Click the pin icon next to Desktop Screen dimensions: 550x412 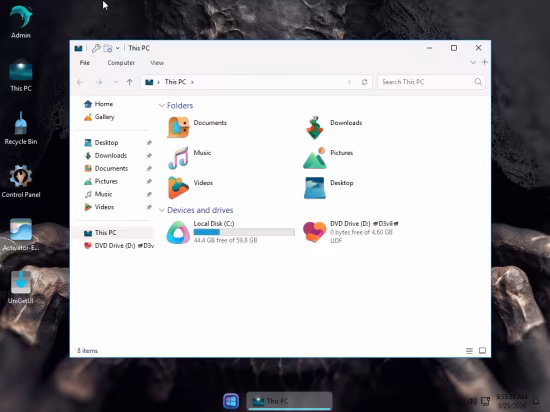[149, 143]
